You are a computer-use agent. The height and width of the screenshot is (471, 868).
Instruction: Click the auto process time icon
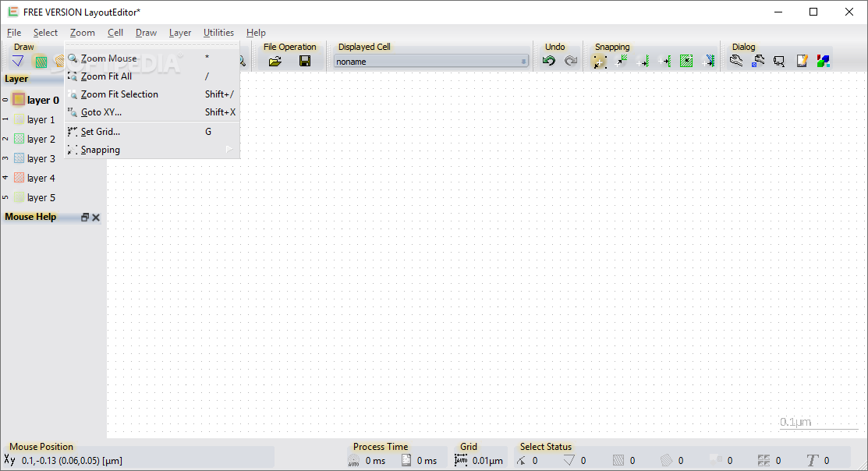coord(354,461)
